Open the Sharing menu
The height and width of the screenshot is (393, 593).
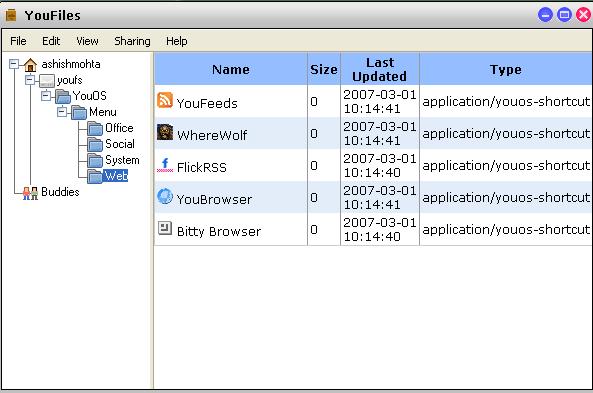(132, 41)
